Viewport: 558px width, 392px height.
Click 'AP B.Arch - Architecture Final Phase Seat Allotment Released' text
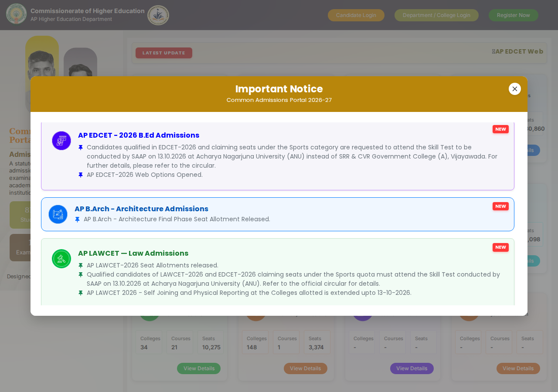(x=177, y=220)
